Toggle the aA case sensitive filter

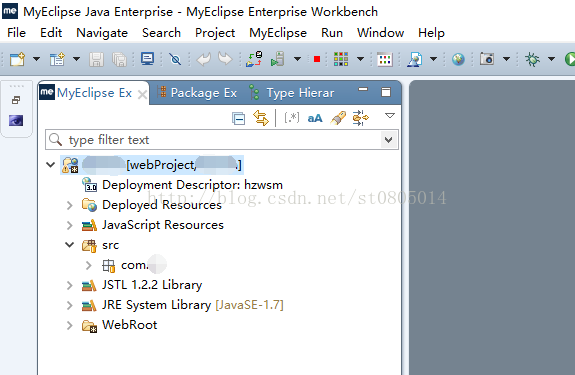(x=315, y=118)
